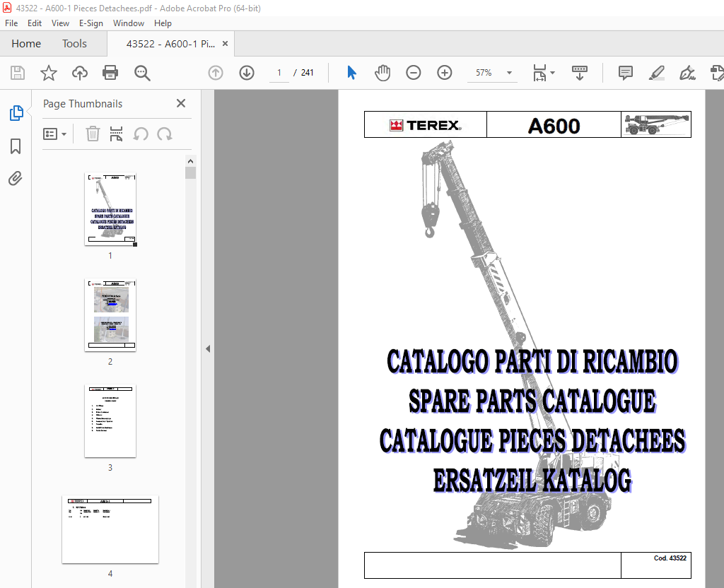The height and width of the screenshot is (588, 724).
Task: Click the fit page width icon
Action: 539,73
